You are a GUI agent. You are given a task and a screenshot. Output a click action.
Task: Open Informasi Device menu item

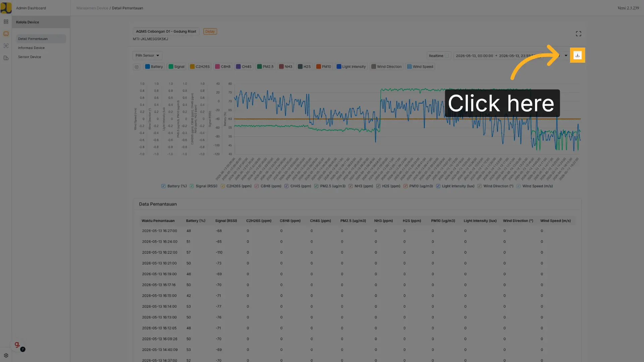[31, 48]
